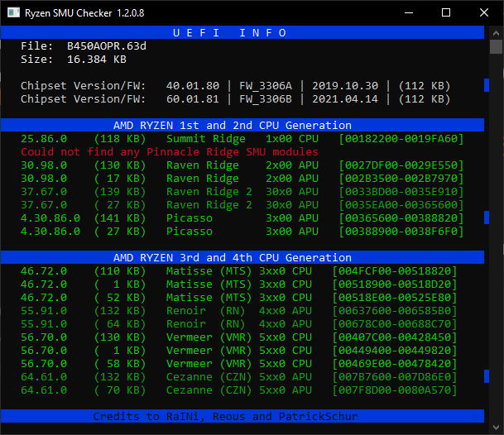Click size value 16.384 KB

pyautogui.click(x=97, y=60)
